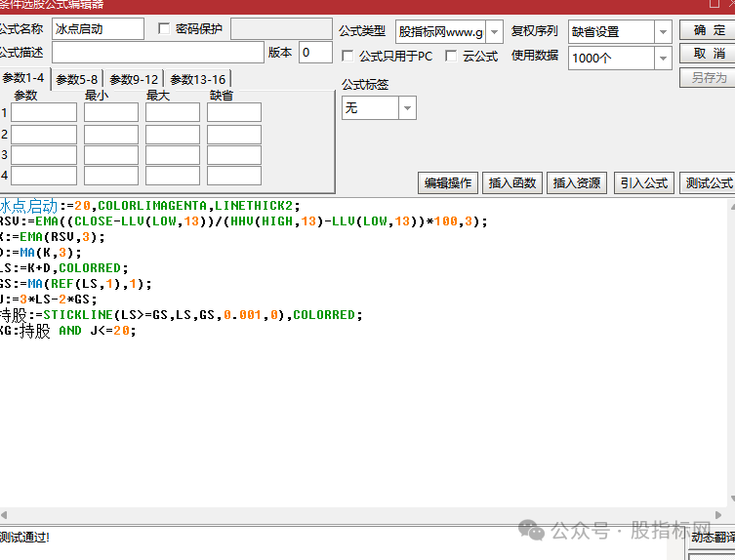Click 最小 field in row 1
Screen dimensions: 735x560
111,112
